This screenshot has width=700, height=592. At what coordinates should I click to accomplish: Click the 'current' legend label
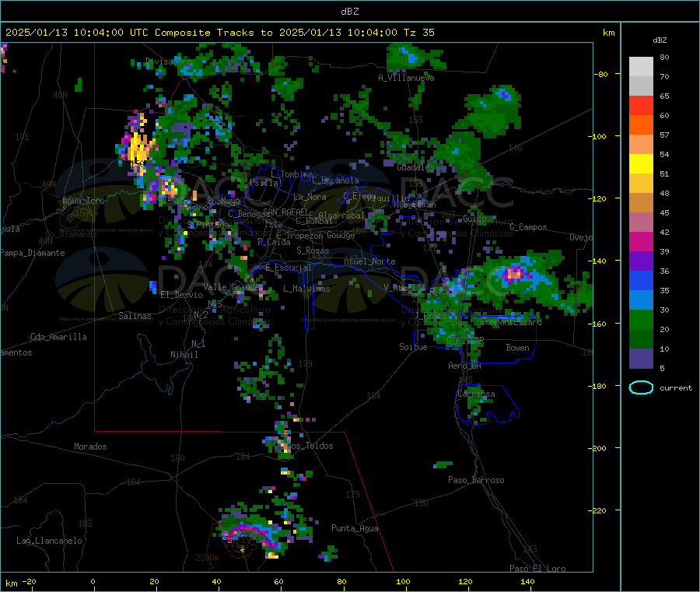click(676, 388)
